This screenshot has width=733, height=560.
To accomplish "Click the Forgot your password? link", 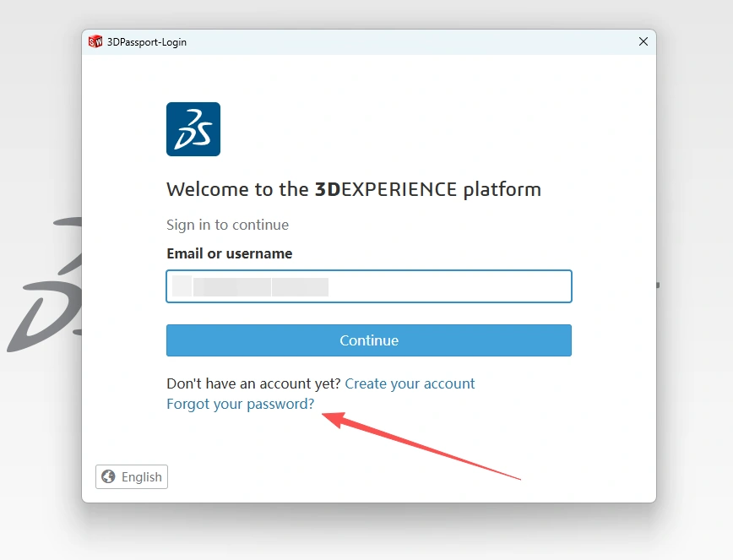I will (241, 404).
